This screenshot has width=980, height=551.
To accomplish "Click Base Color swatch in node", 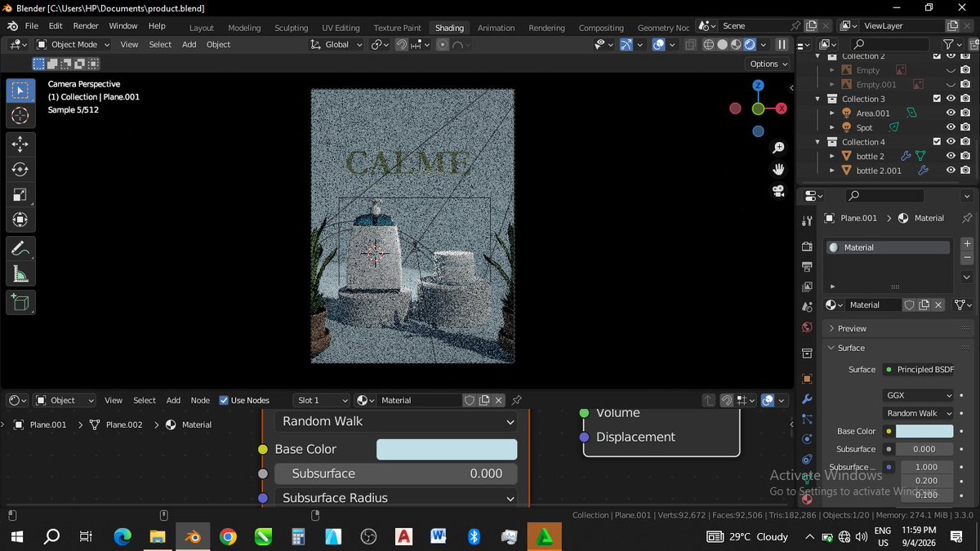I will (447, 449).
